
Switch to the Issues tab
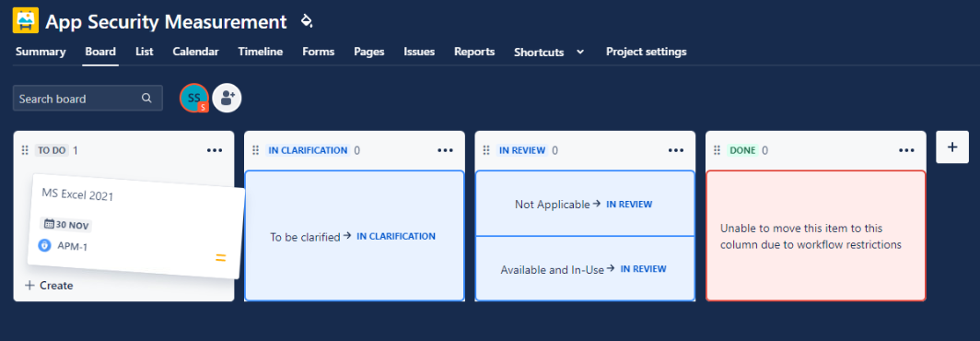(x=419, y=52)
